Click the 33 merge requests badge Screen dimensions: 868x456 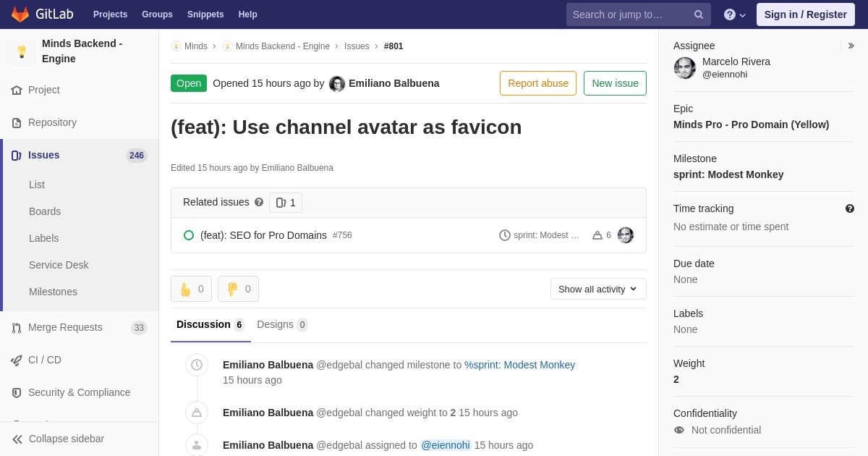click(139, 328)
